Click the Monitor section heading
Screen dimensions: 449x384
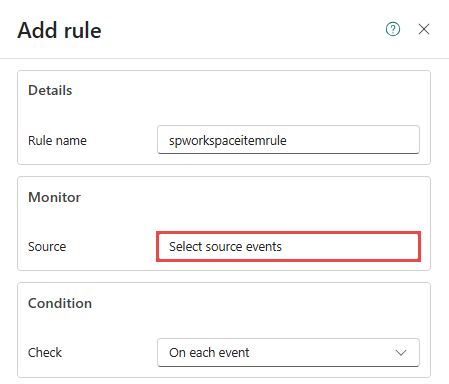click(54, 197)
